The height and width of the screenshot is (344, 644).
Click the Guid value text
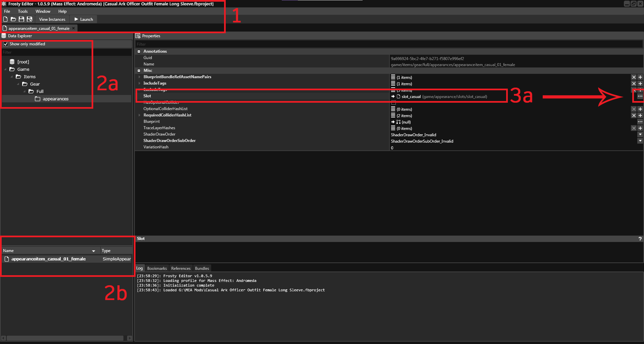(x=427, y=59)
